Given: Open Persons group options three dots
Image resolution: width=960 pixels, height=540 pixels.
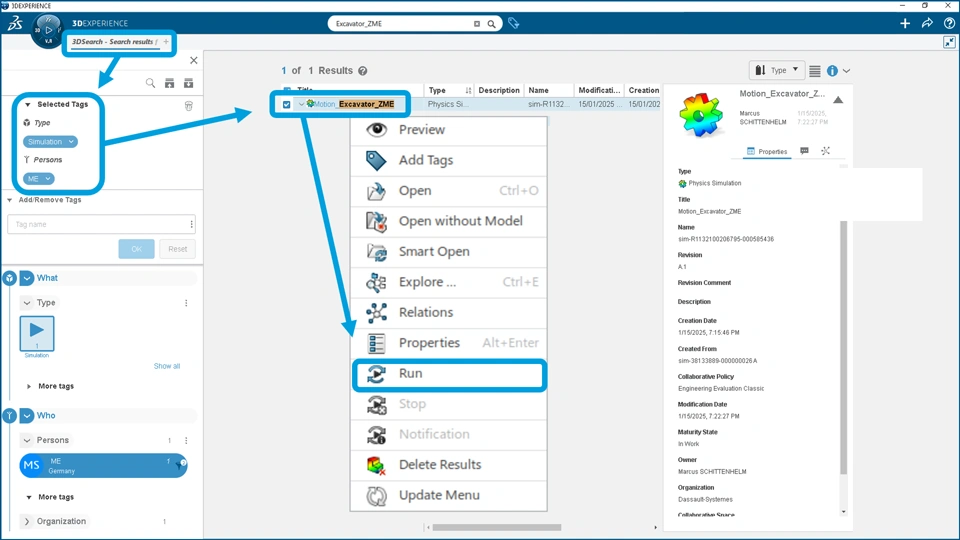Looking at the screenshot, I should pos(186,440).
